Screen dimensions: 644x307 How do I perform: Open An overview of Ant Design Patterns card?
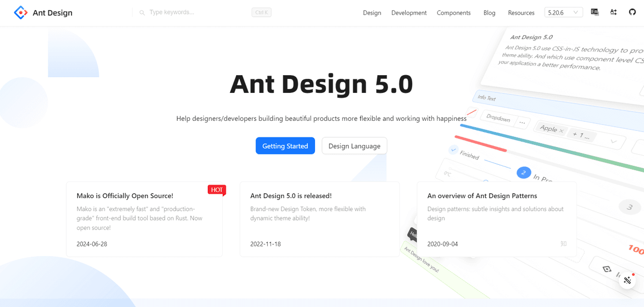tap(496, 219)
